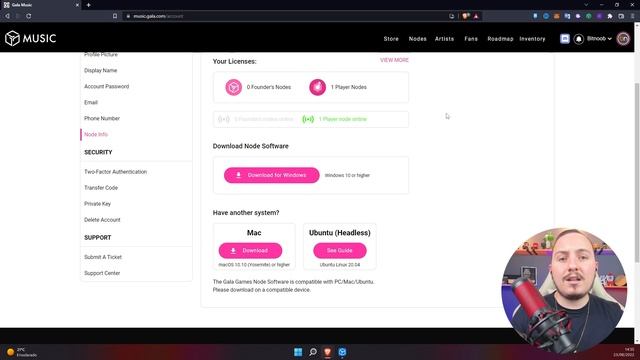Screen dimensions: 640x360
Task: Open Private Key settings
Action: coord(98,204)
